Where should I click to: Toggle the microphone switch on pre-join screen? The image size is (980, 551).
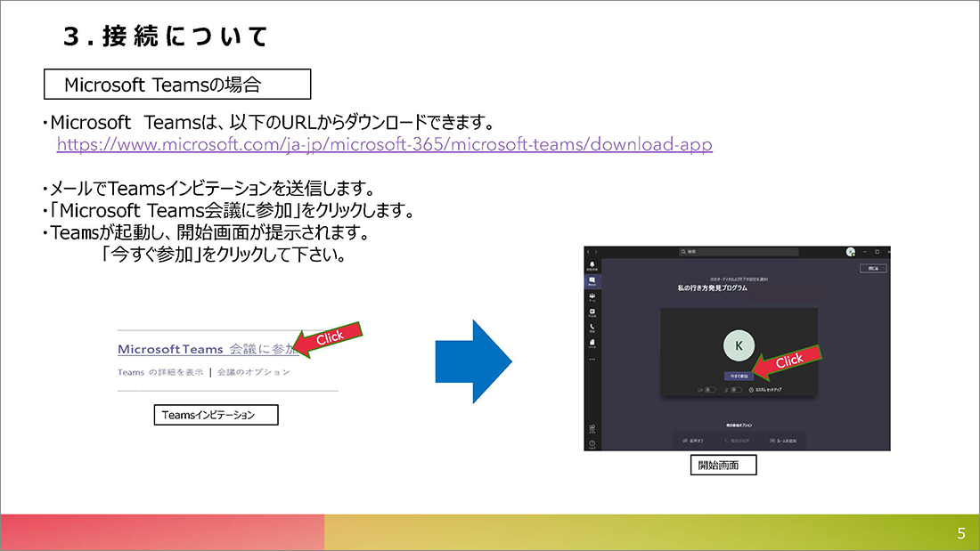tap(736, 390)
